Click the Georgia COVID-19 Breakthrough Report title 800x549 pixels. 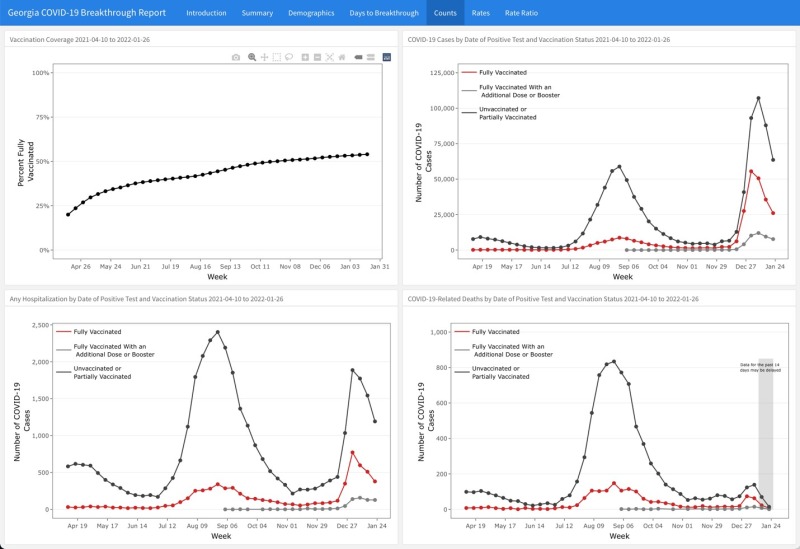tap(87, 13)
